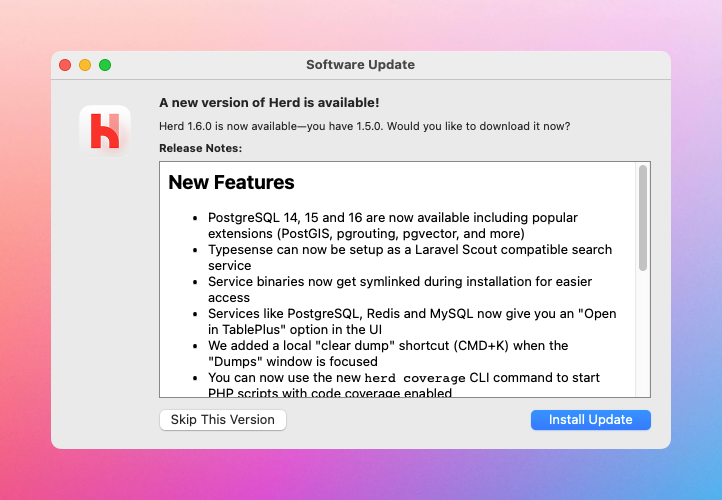Click the "New Features" heading
This screenshot has width=722, height=500.
click(231, 182)
